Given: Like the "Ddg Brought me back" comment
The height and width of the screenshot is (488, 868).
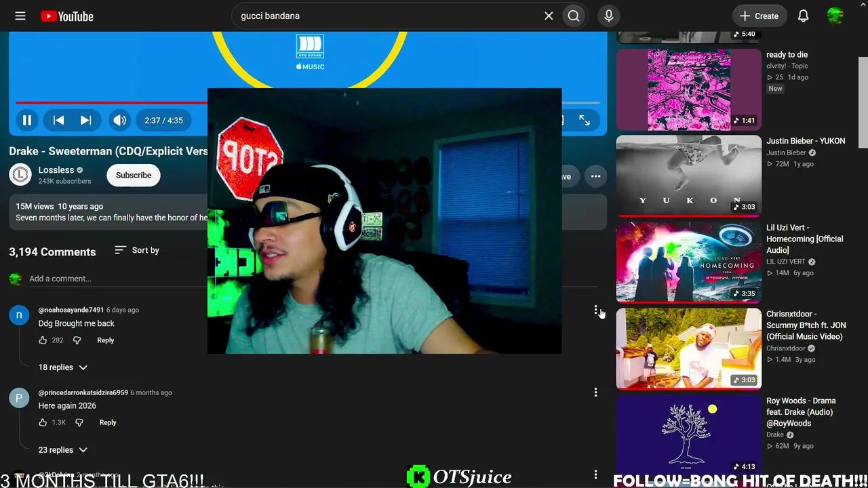Looking at the screenshot, I should click(x=43, y=340).
